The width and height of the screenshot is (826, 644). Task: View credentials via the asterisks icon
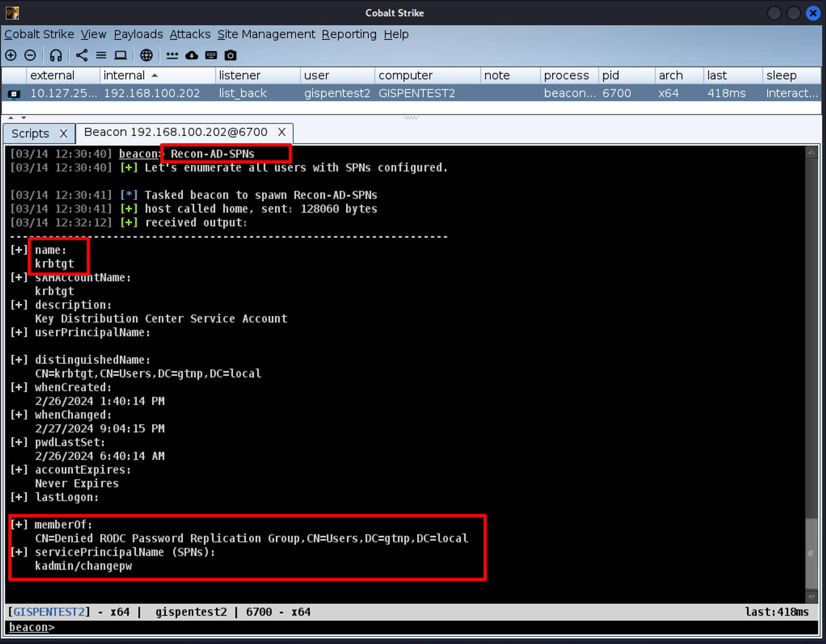[172, 55]
